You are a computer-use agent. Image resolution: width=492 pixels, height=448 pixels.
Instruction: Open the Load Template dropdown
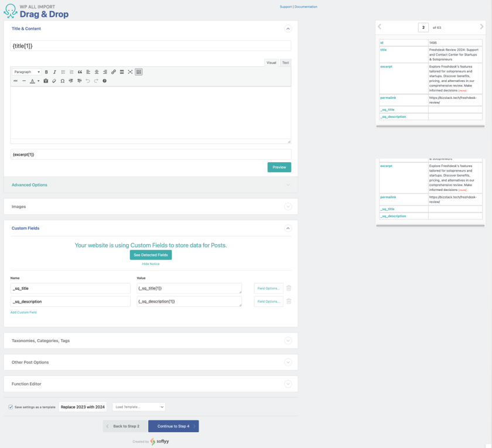139,407
